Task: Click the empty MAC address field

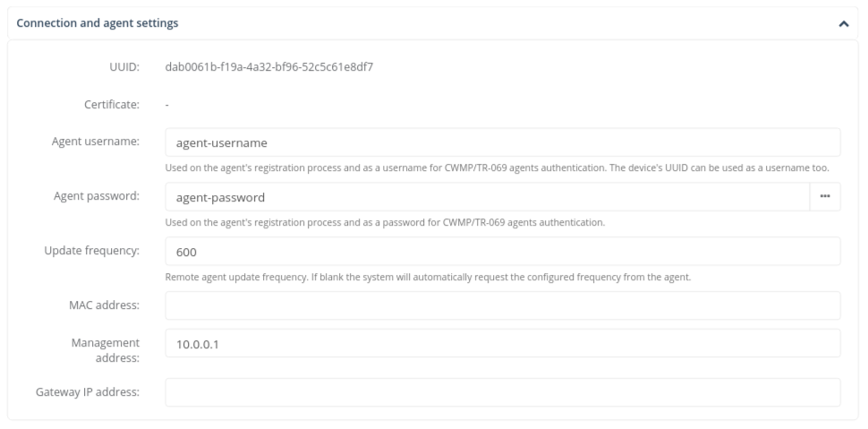Action: [502, 305]
